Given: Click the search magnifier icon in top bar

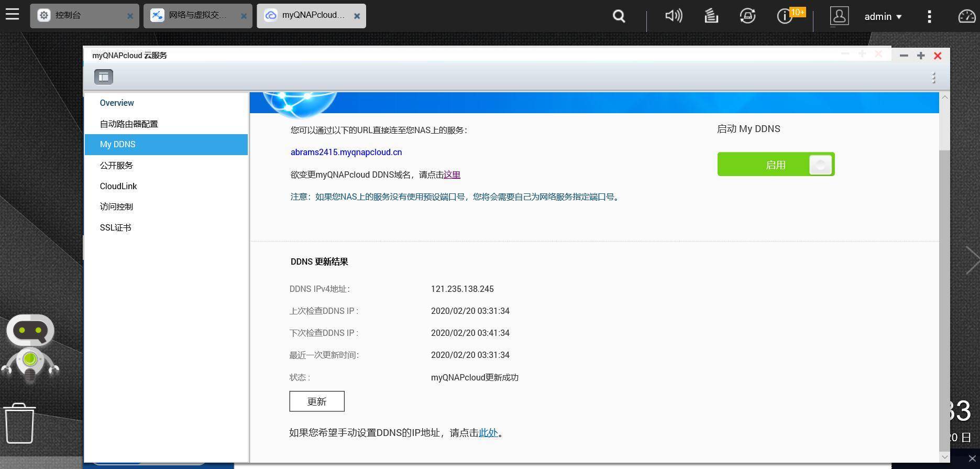Looking at the screenshot, I should [619, 16].
